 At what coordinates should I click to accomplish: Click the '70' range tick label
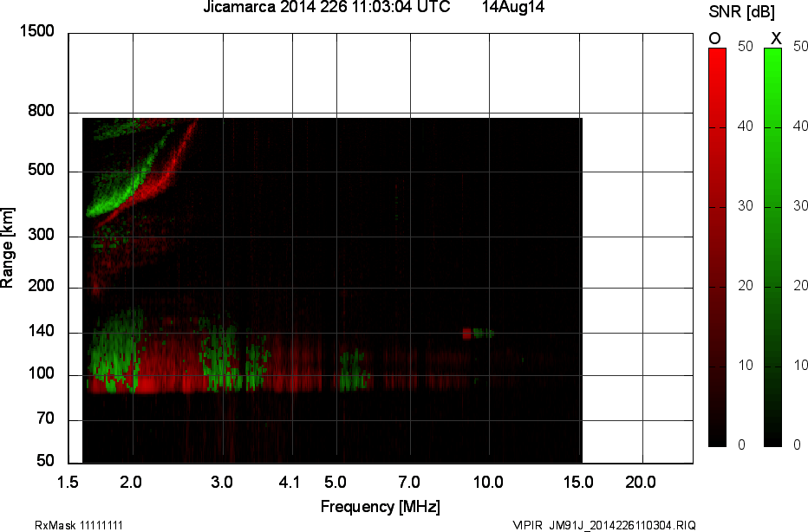point(45,418)
